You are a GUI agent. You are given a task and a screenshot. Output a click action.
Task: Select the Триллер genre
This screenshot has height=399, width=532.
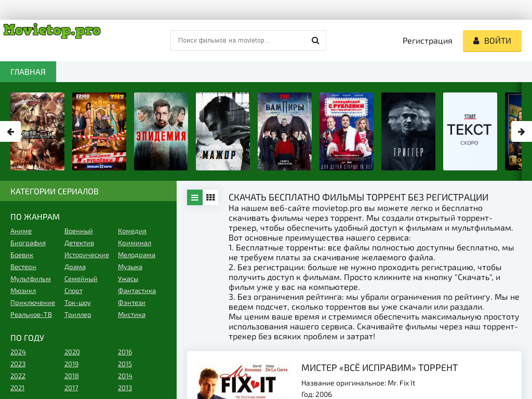pyautogui.click(x=78, y=314)
